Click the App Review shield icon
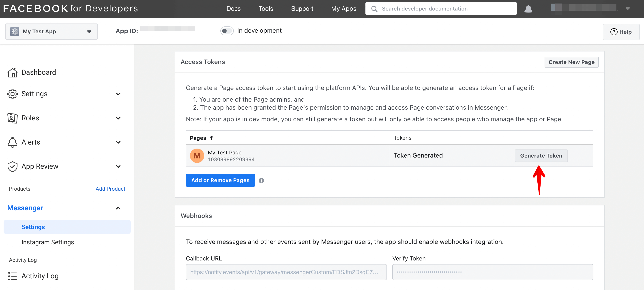 (x=12, y=166)
